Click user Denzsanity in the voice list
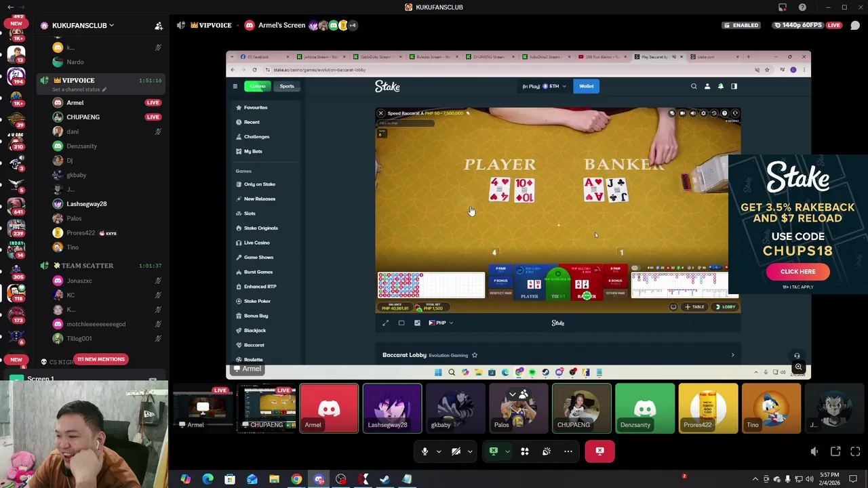Viewport: 868px width, 488px height. (81, 146)
